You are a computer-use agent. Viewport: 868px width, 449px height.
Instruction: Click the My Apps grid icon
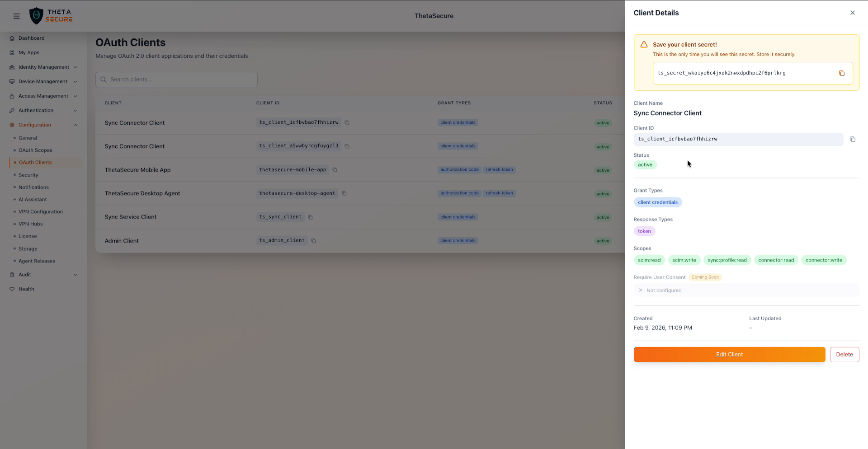(11, 52)
